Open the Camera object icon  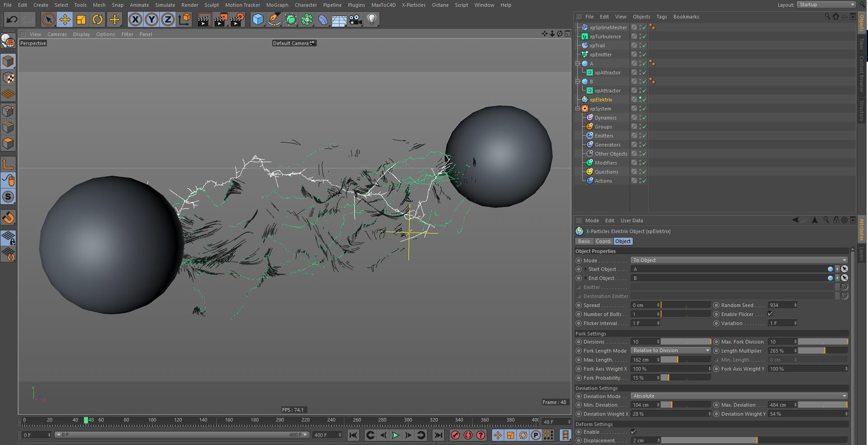point(355,19)
